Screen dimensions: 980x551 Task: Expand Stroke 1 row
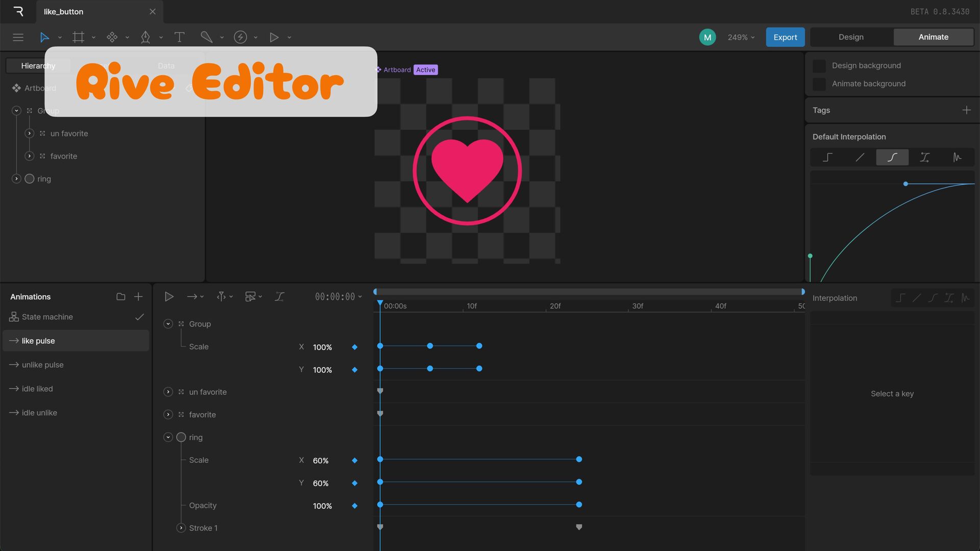pos(181,528)
